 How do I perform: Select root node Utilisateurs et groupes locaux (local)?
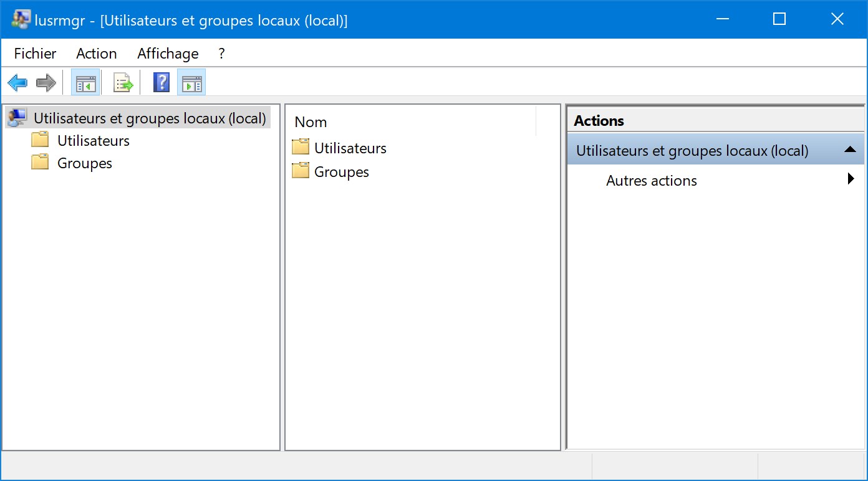tap(150, 118)
